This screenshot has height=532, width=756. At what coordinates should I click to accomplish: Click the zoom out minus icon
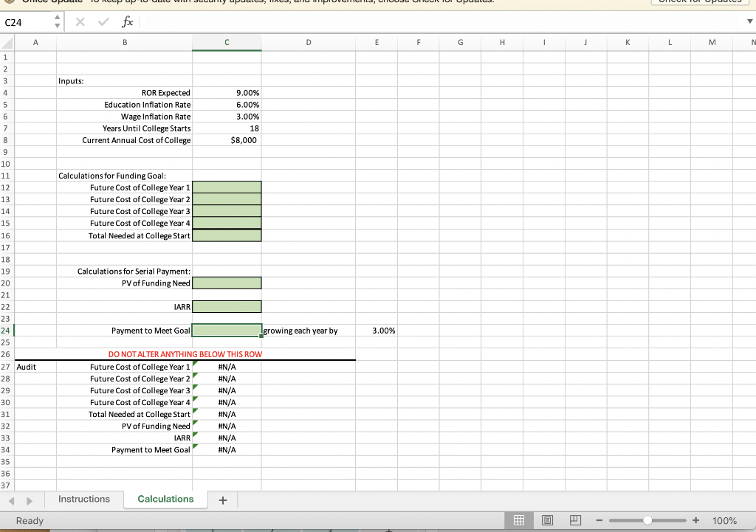[599, 520]
